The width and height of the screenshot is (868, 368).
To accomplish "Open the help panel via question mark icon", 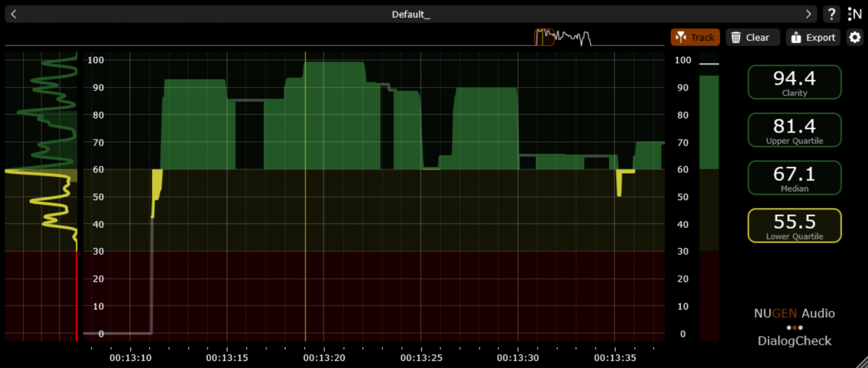I will click(x=831, y=14).
